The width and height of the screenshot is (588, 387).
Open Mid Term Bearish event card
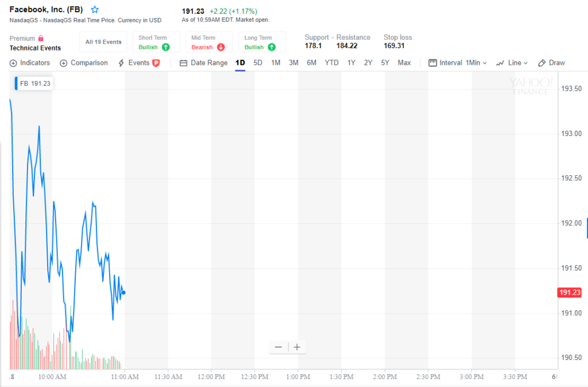209,41
